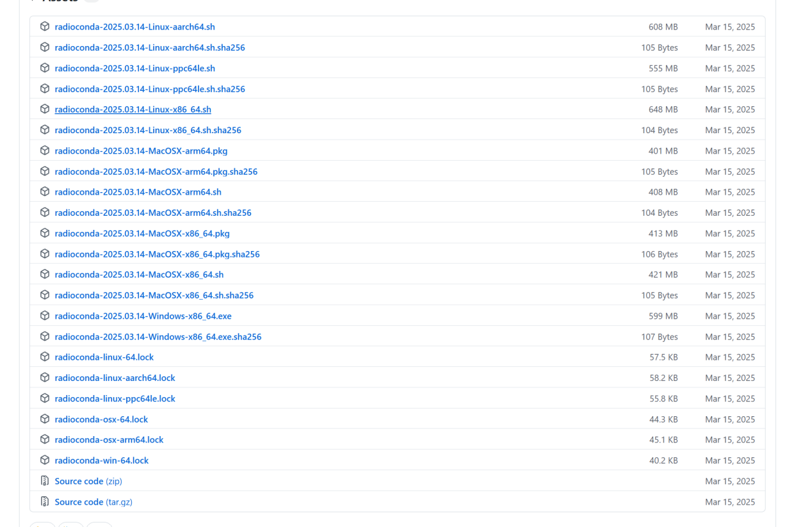Viewport: 812px width, 527px height.
Task: Open radioconda-2025.03.14-MacOSX-arm64.pkg.sha256 link
Action: (156, 172)
